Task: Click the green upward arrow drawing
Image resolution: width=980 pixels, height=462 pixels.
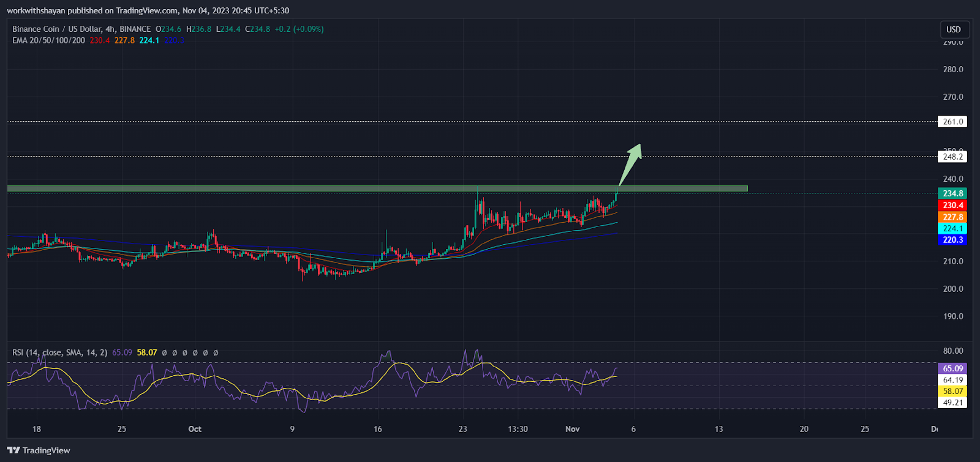Action: [630, 162]
